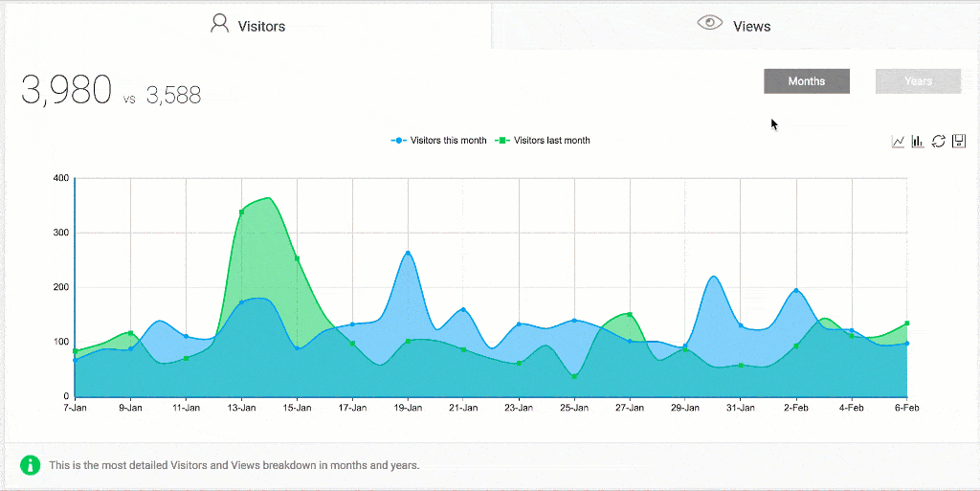Click the 3,588 comparison total
This screenshot has width=980, height=491.
tap(173, 95)
